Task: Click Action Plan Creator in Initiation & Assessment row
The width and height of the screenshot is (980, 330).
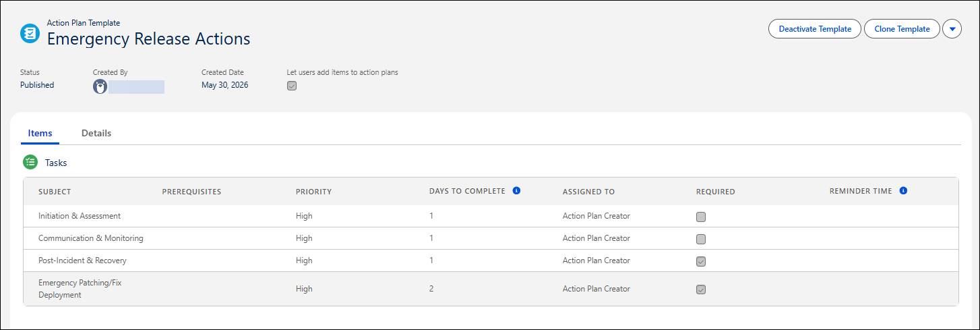Action: pyautogui.click(x=596, y=216)
